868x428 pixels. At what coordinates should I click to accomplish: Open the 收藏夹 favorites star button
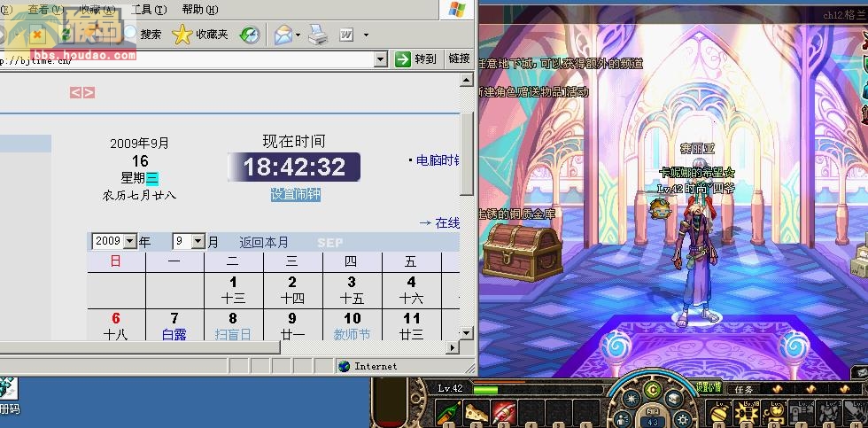point(200,35)
